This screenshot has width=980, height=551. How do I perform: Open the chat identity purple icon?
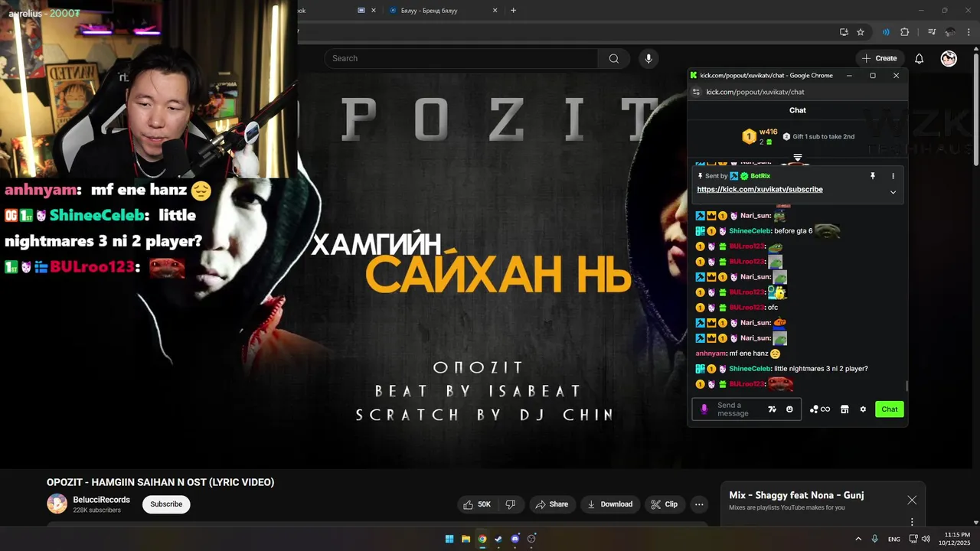pyautogui.click(x=704, y=409)
